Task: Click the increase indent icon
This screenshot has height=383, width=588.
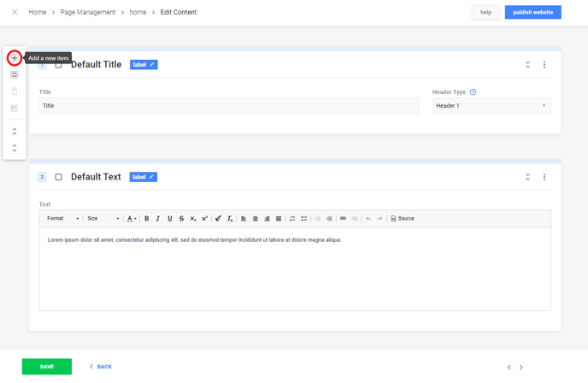Action: coord(329,218)
